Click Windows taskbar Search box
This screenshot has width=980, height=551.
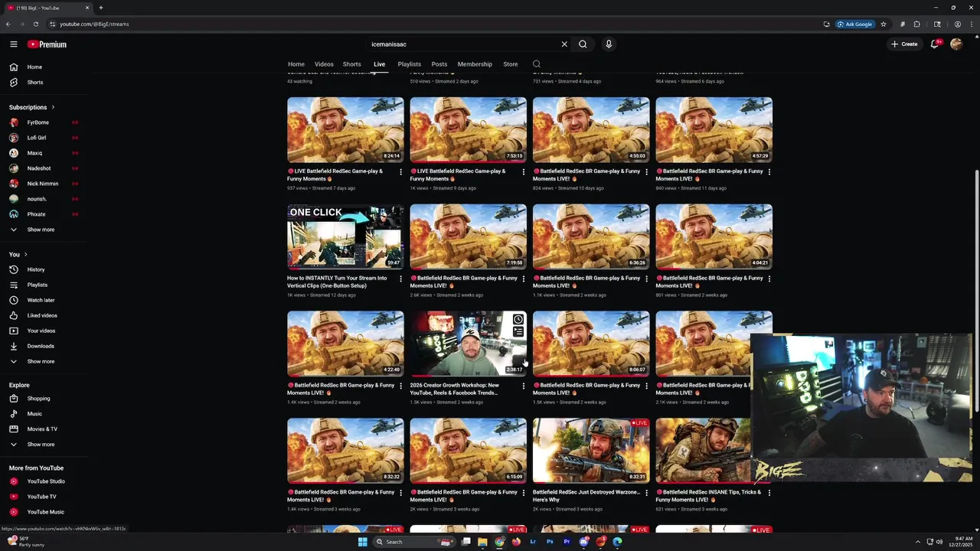pos(413,542)
